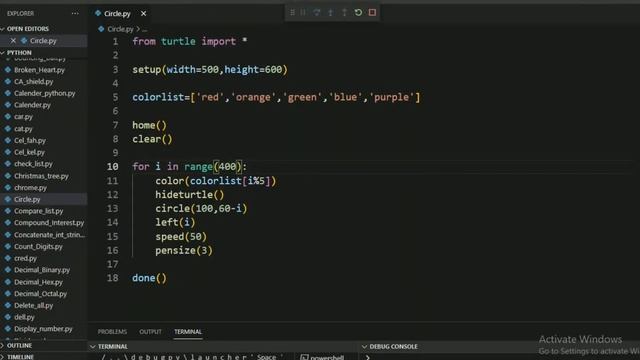
Task: Open Count_Digits.py file
Action: point(38,247)
